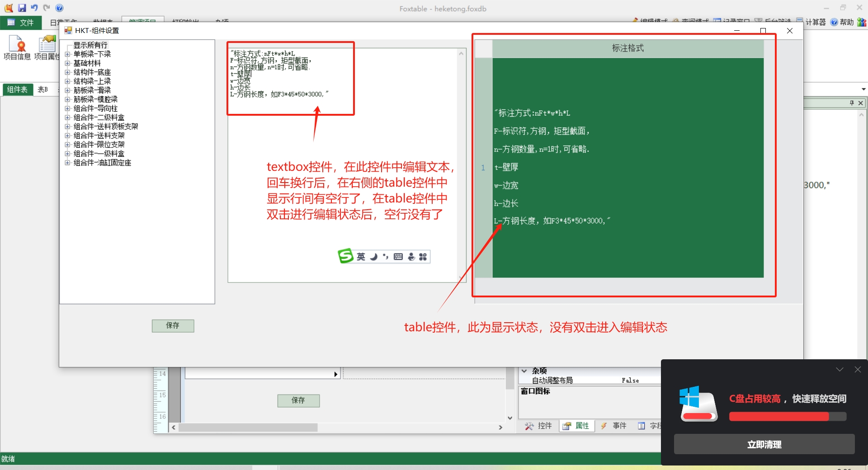The width and height of the screenshot is (868, 470).
Task: Click the HKT-组件设置 dialog title icon
Action: pos(68,30)
